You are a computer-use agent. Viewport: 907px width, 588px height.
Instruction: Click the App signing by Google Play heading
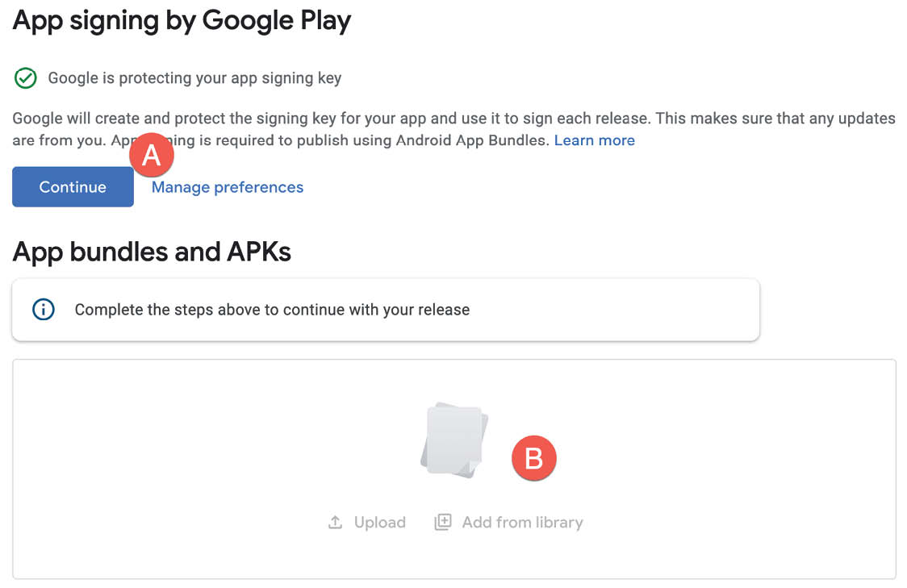coord(182,22)
